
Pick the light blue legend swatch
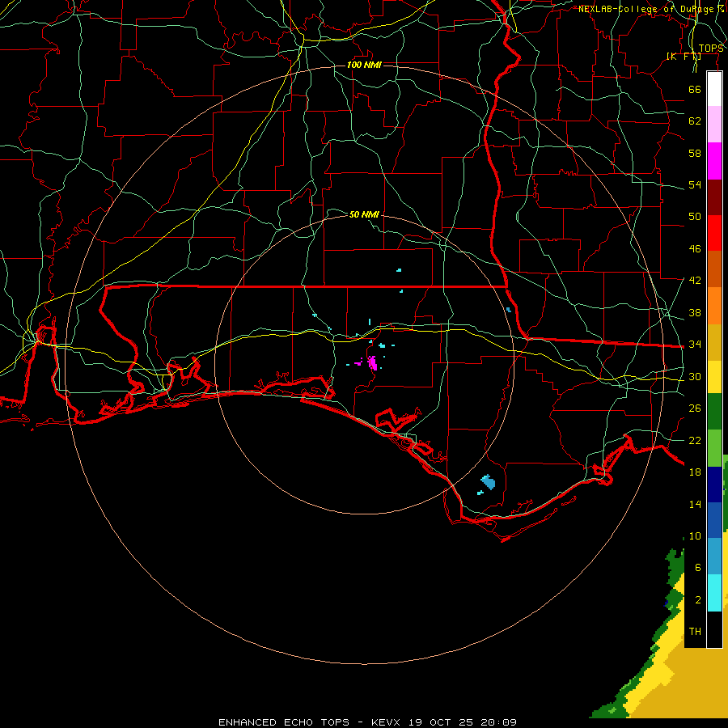click(x=714, y=556)
